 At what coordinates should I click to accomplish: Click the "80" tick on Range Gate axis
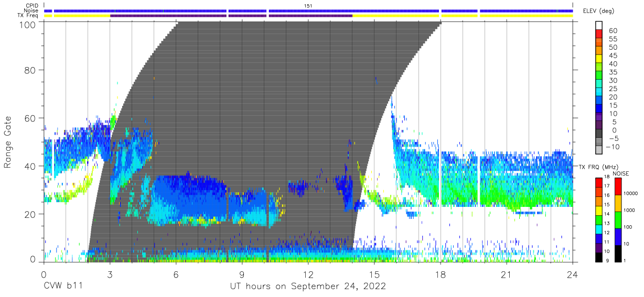30,70
